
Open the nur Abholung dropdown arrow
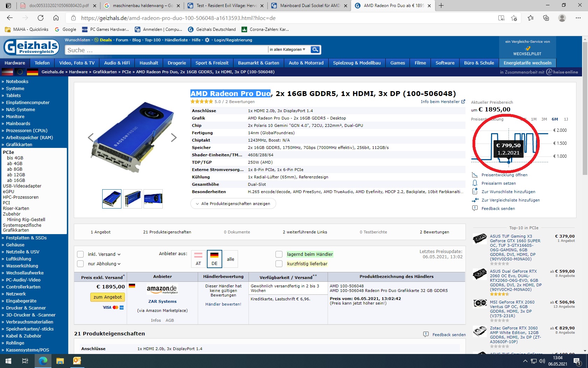119,264
